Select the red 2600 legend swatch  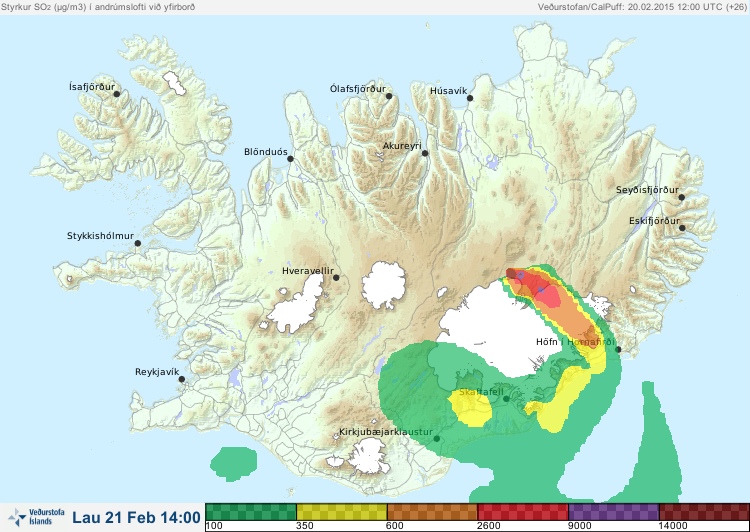click(523, 512)
